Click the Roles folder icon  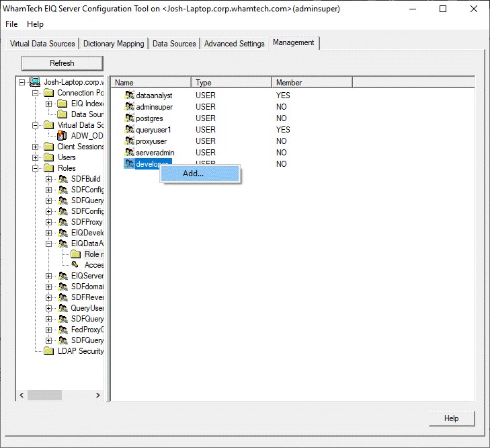point(48,168)
